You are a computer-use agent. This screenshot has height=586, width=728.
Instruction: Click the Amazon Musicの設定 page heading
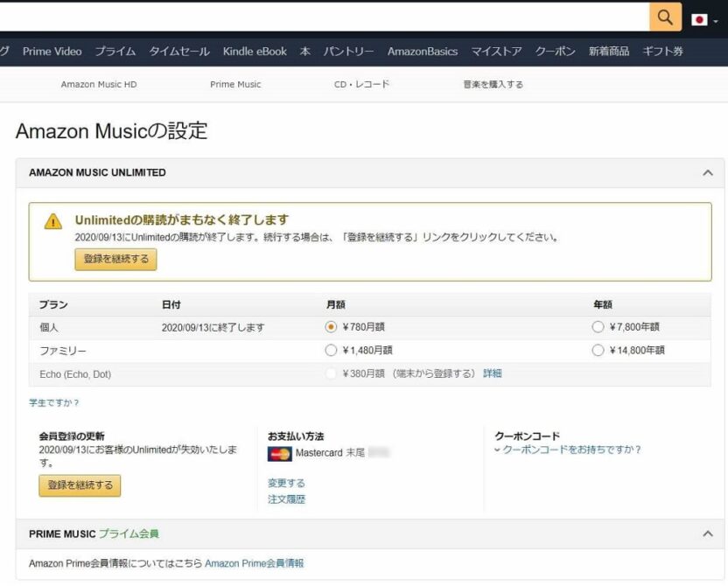[x=111, y=131]
